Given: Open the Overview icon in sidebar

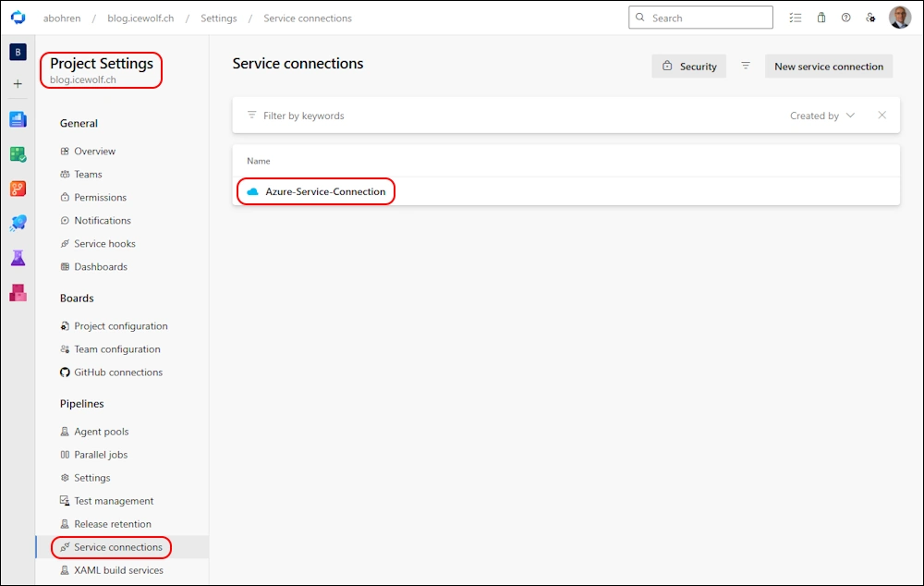Looking at the screenshot, I should [18, 119].
